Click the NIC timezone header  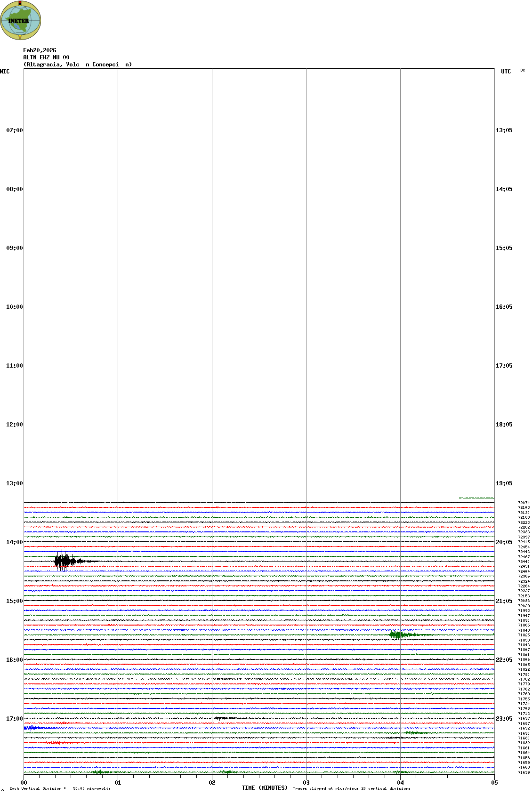(x=5, y=72)
